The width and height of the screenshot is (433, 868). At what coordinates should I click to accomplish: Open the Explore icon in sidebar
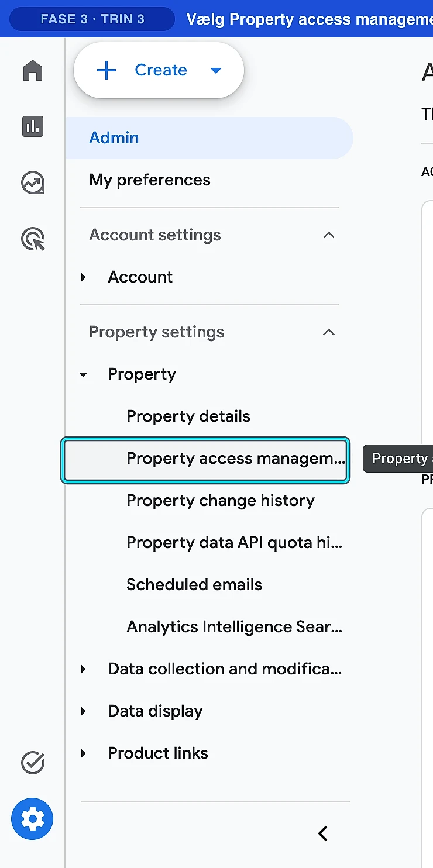[33, 182]
